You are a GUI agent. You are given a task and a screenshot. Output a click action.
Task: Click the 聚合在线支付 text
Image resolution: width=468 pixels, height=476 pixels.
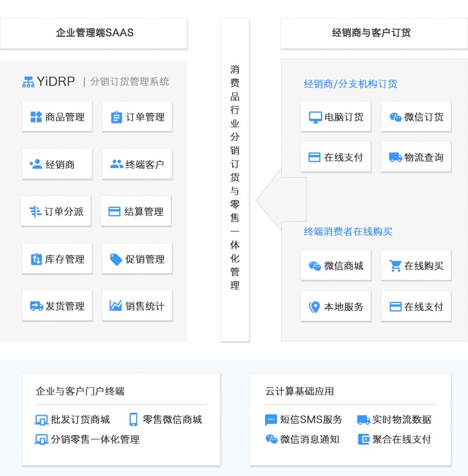[402, 439]
